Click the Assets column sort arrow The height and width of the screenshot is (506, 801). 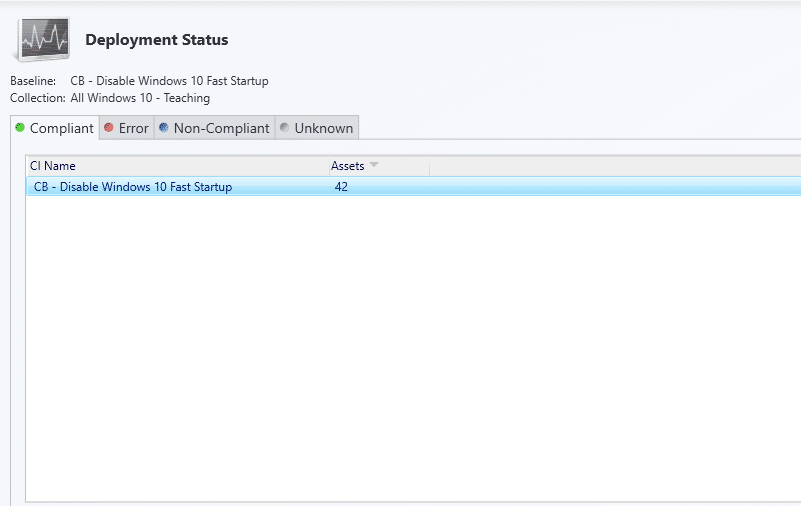[x=374, y=164]
